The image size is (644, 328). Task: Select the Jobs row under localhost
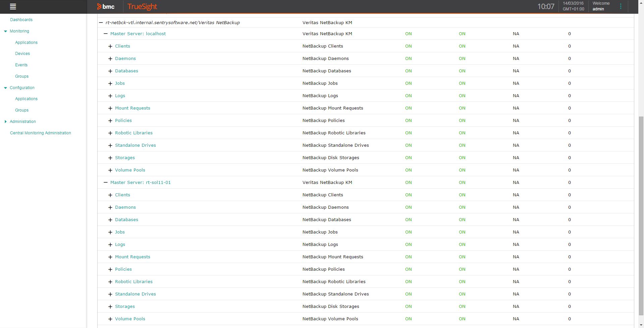tap(120, 83)
